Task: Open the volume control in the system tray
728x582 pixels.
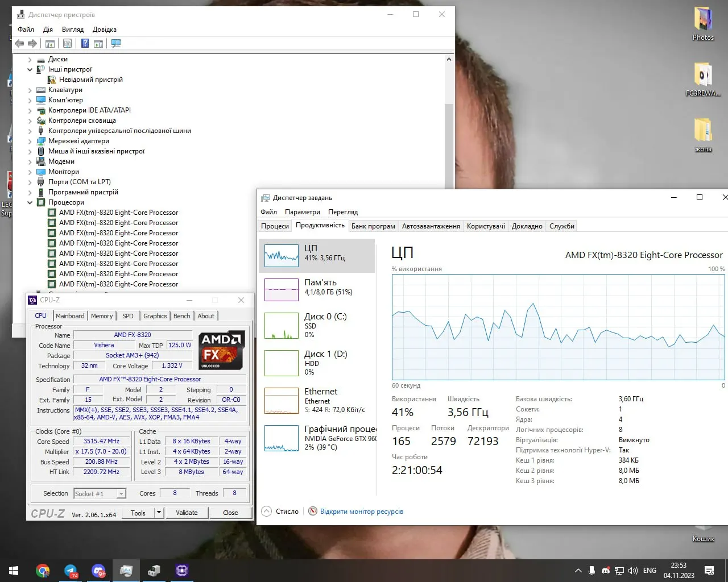Action: (633, 571)
